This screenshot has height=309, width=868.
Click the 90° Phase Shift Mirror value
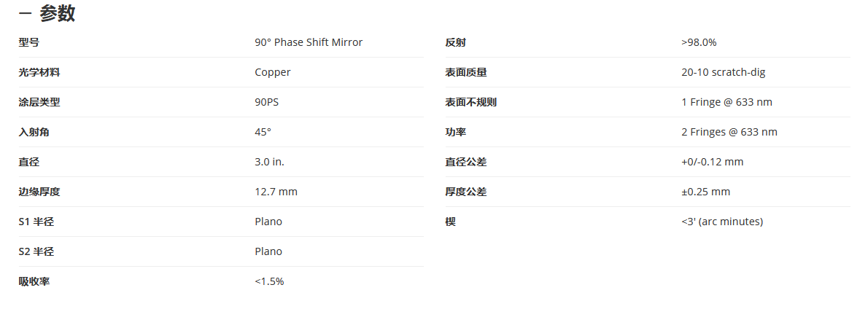pyautogui.click(x=309, y=42)
